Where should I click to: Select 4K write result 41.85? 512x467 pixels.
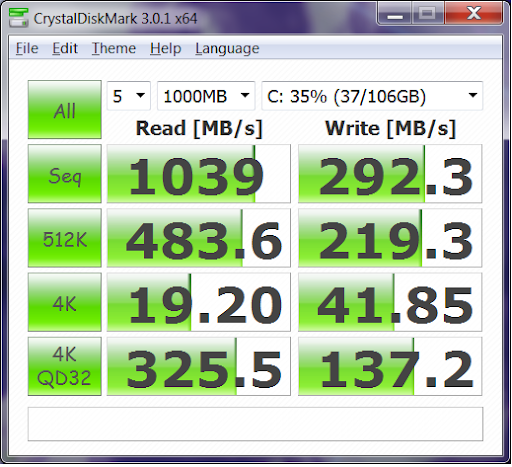390,302
